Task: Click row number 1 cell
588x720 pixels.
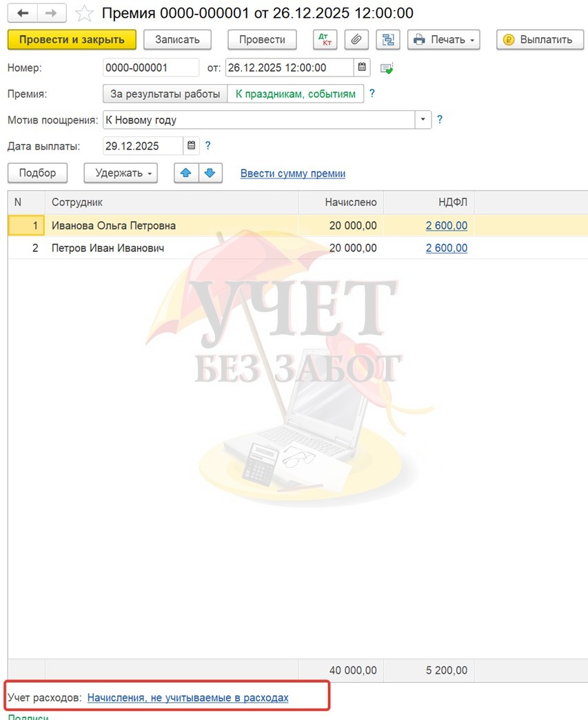Action: (x=26, y=225)
